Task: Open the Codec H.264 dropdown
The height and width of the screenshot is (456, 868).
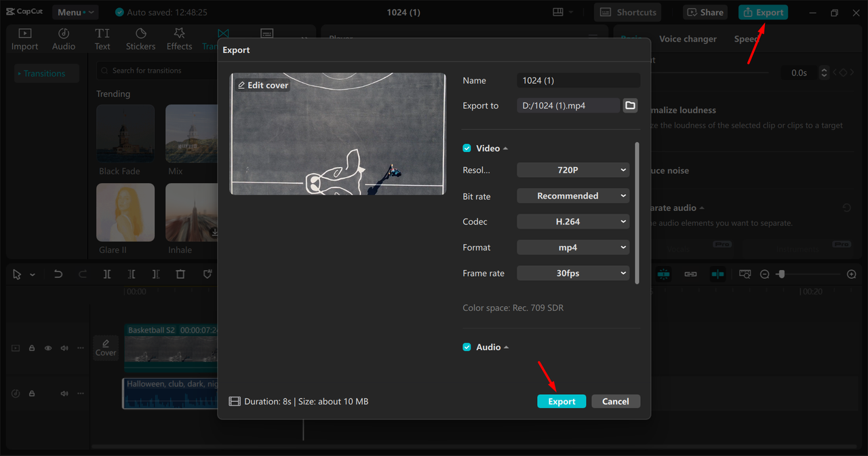Action: pyautogui.click(x=573, y=221)
